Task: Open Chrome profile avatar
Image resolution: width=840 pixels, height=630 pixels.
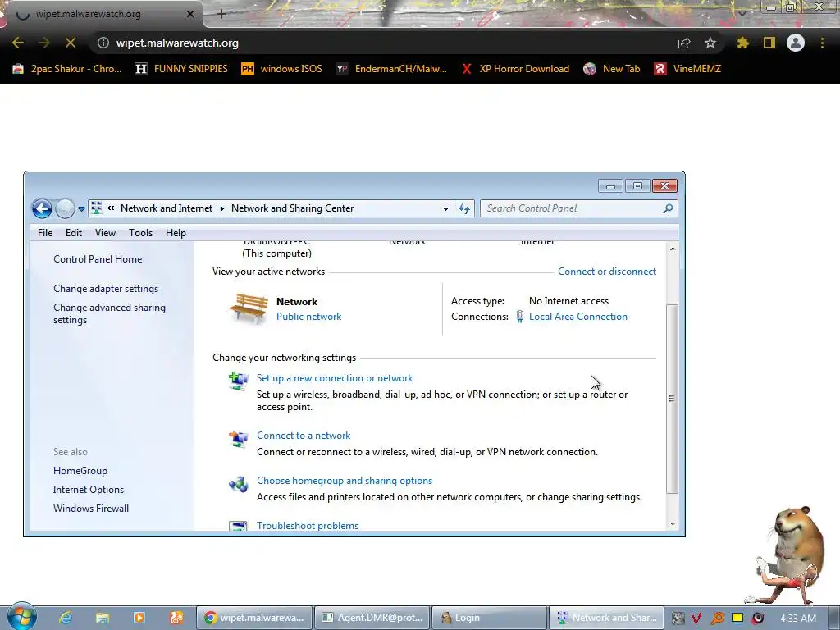Action: click(x=796, y=43)
